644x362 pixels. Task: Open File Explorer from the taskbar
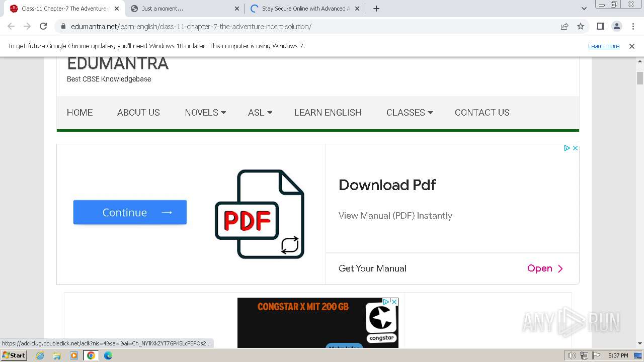click(57, 355)
